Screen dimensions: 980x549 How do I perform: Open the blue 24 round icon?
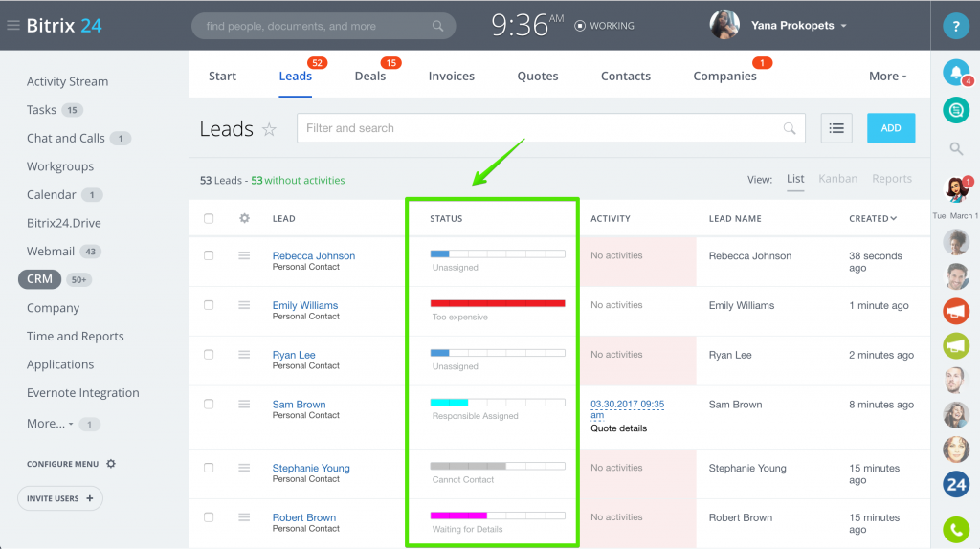pyautogui.click(x=956, y=485)
